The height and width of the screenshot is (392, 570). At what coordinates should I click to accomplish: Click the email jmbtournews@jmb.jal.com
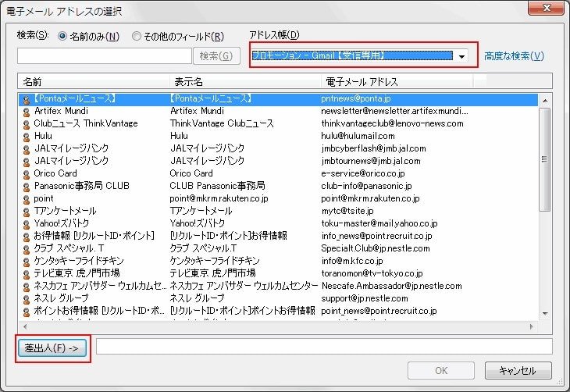pyautogui.click(x=371, y=161)
